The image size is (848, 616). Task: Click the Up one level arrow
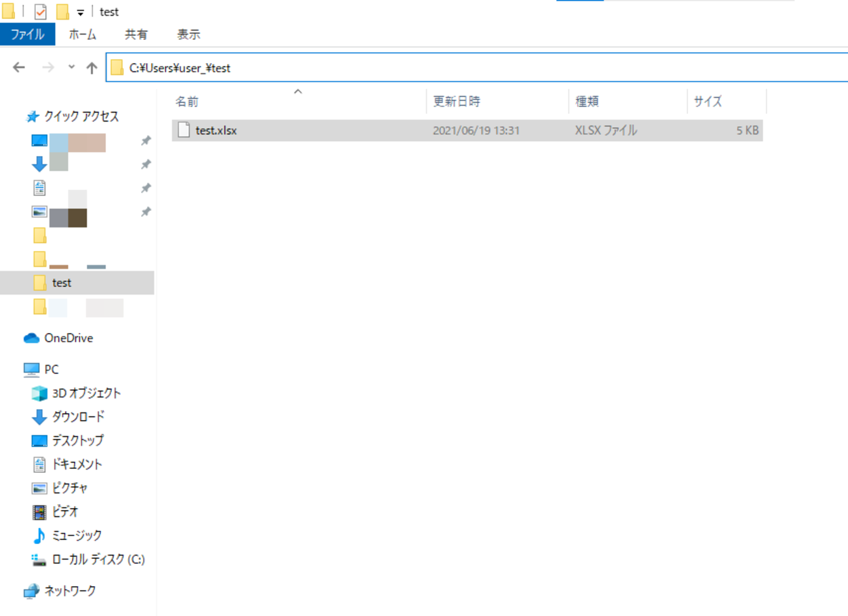(x=92, y=67)
